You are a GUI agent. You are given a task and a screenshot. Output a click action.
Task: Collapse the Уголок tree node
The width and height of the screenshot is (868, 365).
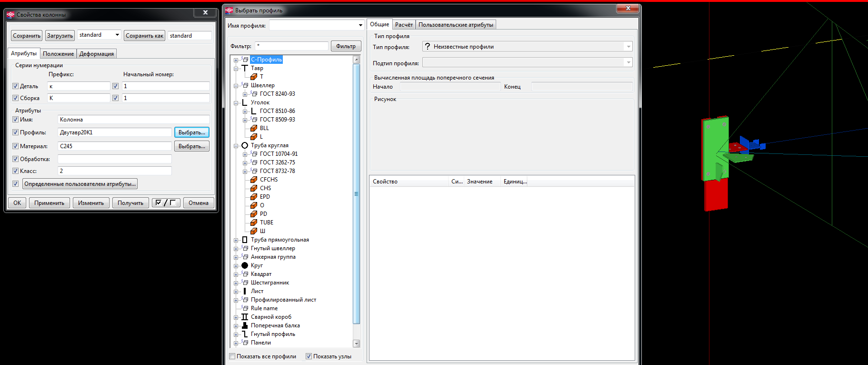pyautogui.click(x=236, y=103)
